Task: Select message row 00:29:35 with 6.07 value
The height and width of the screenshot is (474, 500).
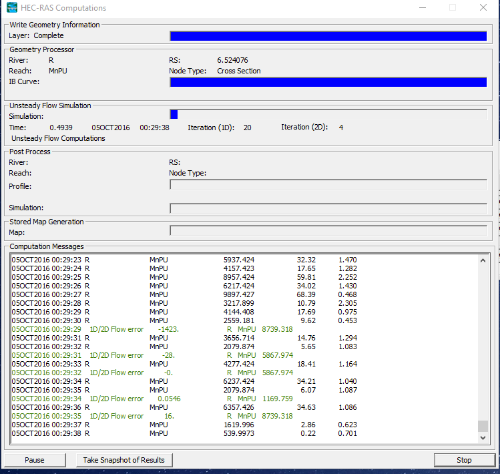Action: (184, 390)
